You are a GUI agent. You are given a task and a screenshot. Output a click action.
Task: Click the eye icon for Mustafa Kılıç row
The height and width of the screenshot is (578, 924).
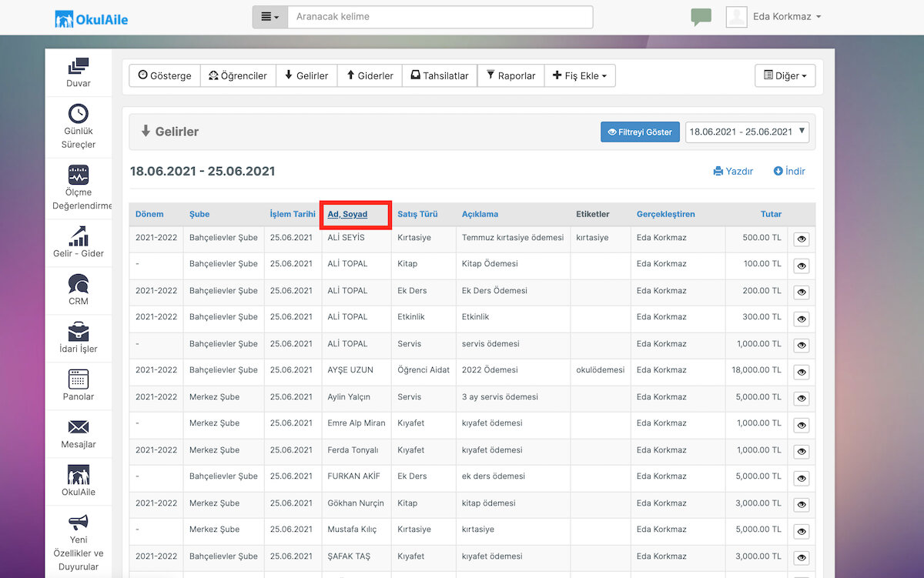(x=802, y=531)
